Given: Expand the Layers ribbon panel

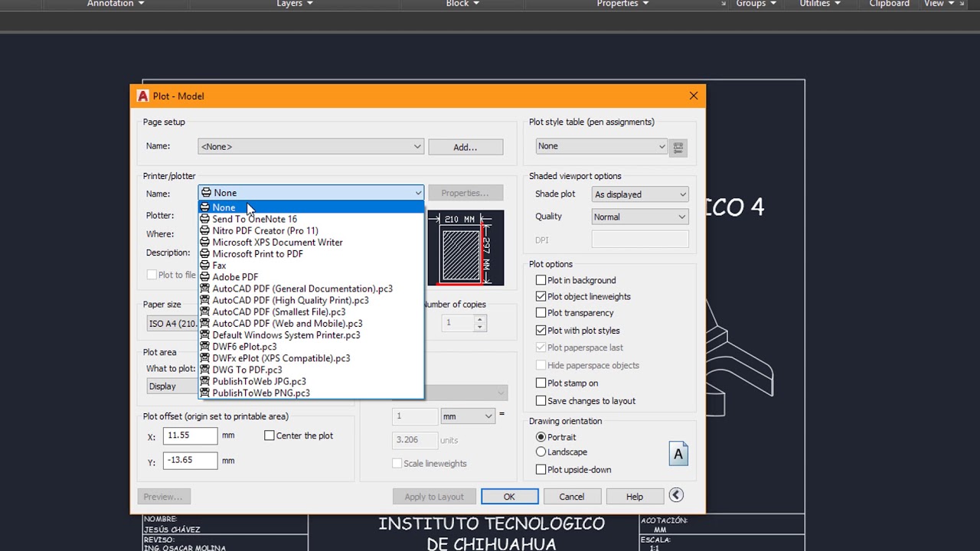Looking at the screenshot, I should [295, 4].
